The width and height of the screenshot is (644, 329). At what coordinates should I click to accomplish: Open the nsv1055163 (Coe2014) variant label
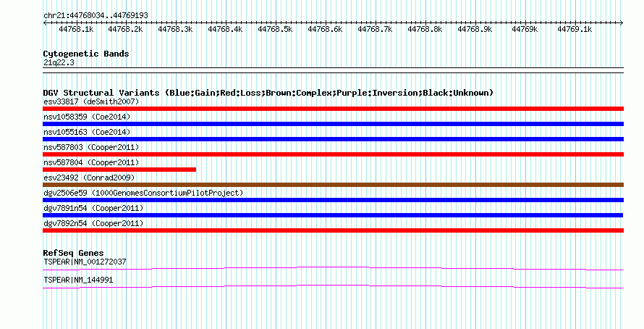click(x=87, y=132)
